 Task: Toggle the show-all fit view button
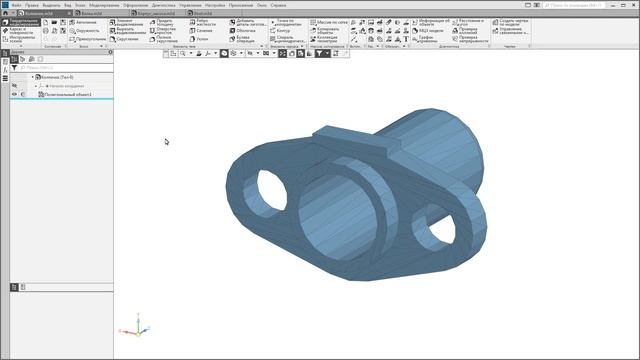pyautogui.click(x=282, y=53)
